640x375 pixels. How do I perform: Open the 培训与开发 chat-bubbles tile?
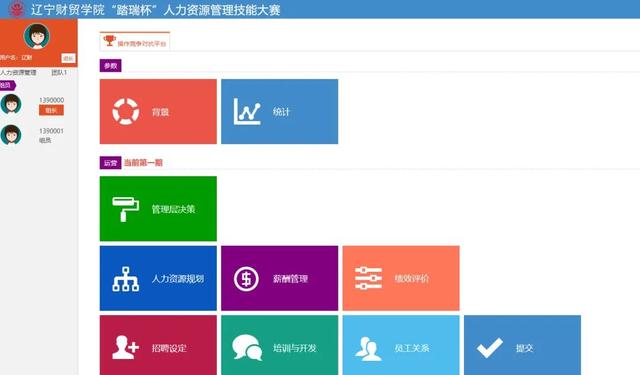pyautogui.click(x=280, y=345)
